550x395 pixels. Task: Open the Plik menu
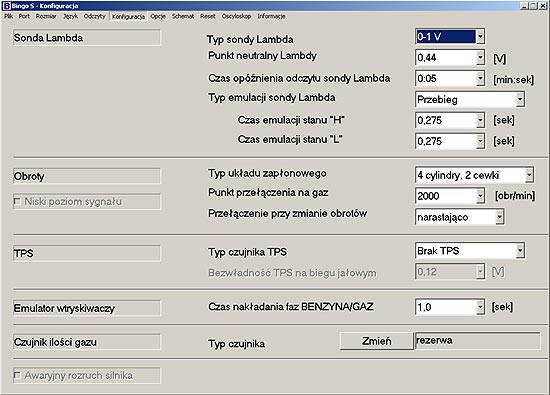(x=8, y=16)
